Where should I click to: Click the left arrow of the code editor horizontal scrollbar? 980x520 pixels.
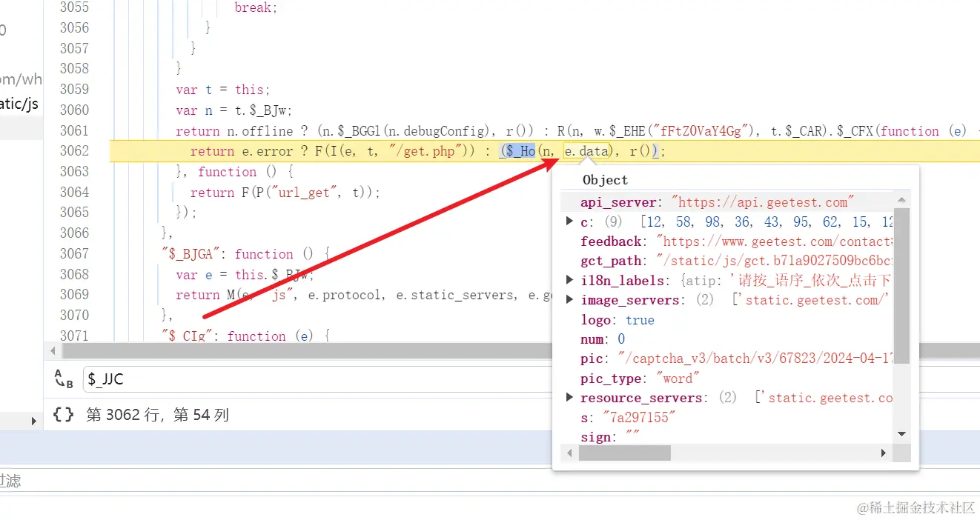click(53, 350)
